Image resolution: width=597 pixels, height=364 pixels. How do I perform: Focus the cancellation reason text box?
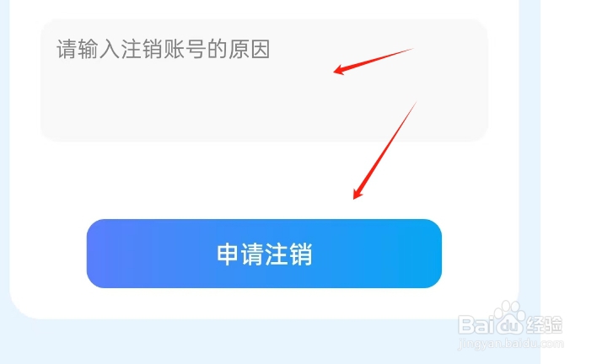click(x=264, y=80)
